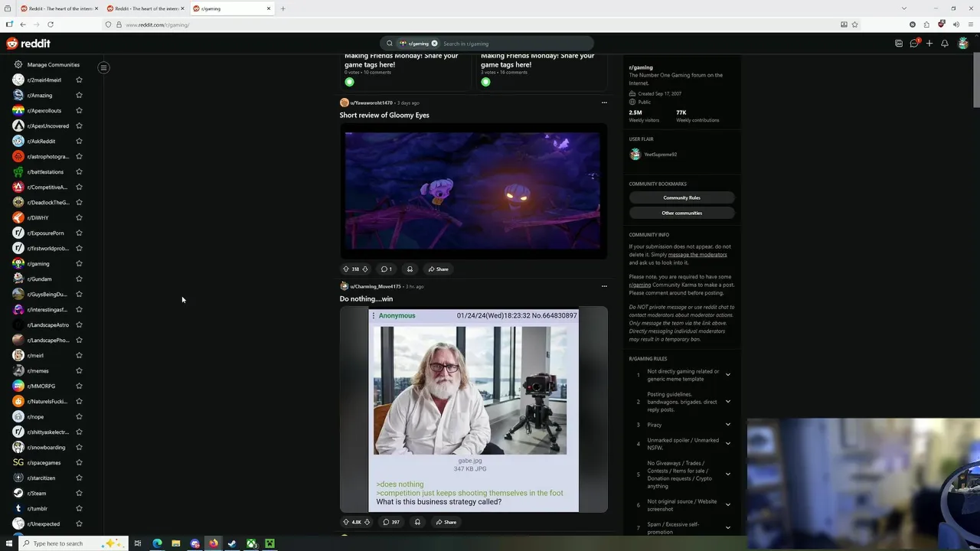980x551 pixels.
Task: Bookmark this page with the star icon
Action: (854, 24)
